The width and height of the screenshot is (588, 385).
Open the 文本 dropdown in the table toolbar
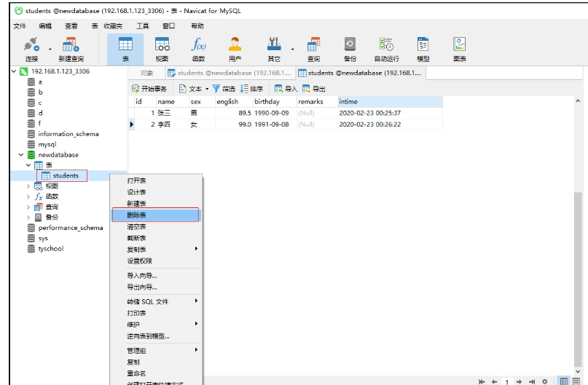tap(193, 89)
